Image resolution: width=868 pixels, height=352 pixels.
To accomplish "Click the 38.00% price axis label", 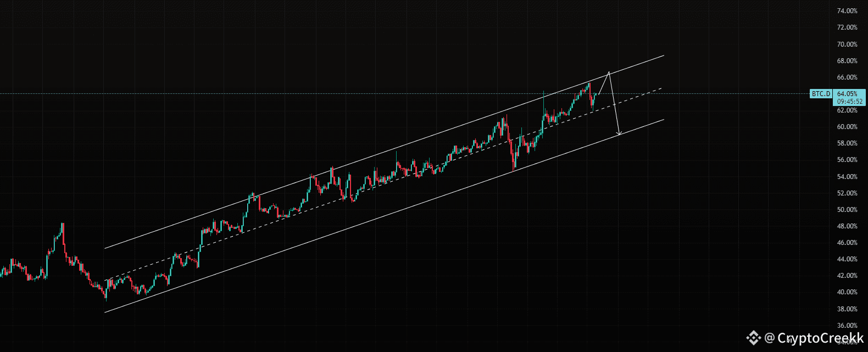I will pos(847,309).
